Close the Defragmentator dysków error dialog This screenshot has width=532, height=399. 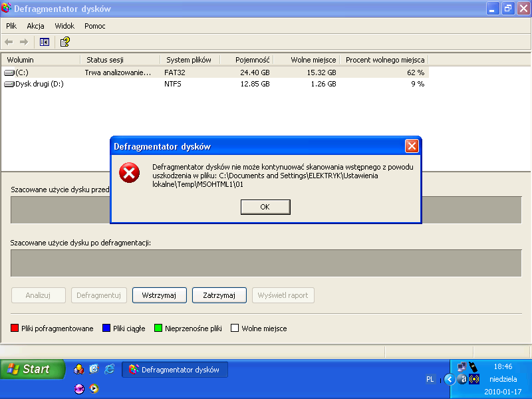click(412, 146)
